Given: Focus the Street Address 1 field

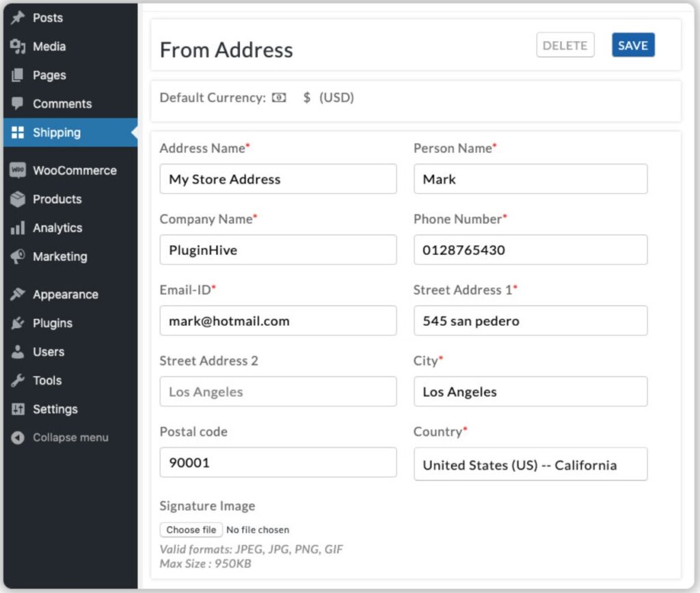Looking at the screenshot, I should pos(530,321).
